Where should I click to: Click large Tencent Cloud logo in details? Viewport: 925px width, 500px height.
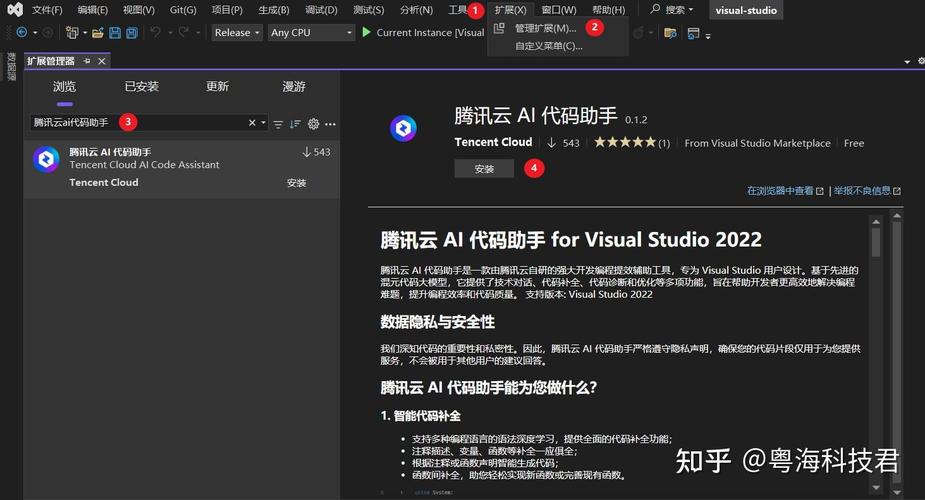pos(404,128)
